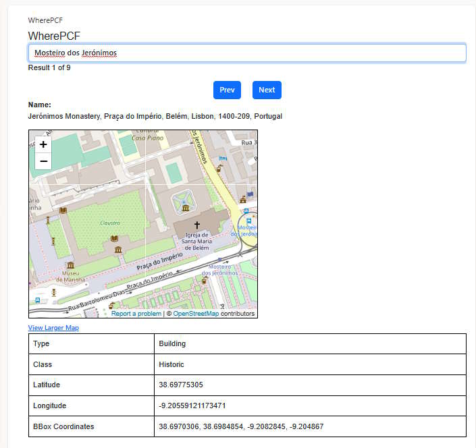Click the museum icon below Claustro

(118, 250)
